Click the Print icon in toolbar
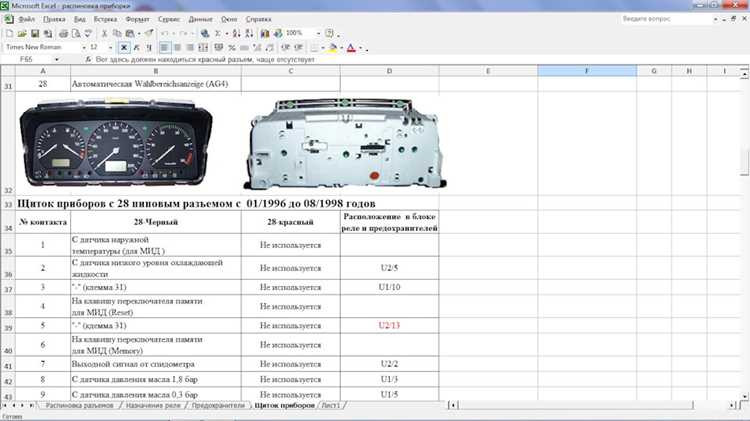This screenshot has height=421, width=750. click(63, 33)
